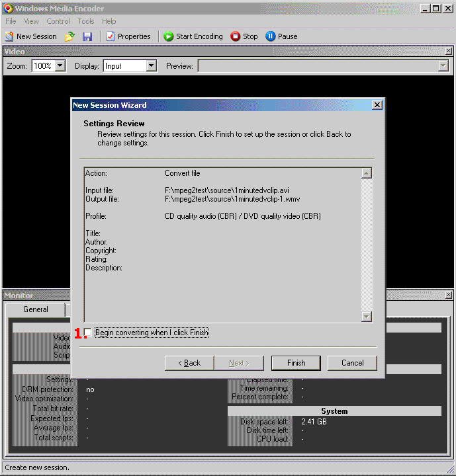Click the input file path 1minutedvclip.avi
The width and height of the screenshot is (456, 476).
coord(227,190)
